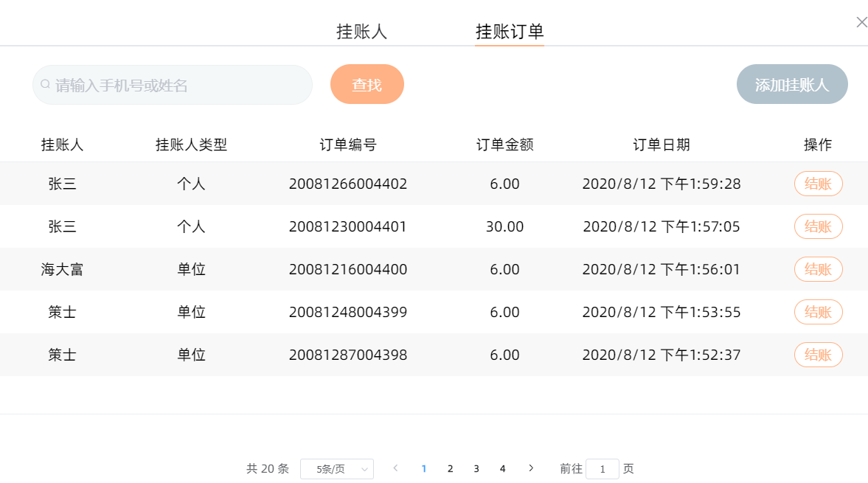Select current page 1 in pagination

[x=424, y=468]
